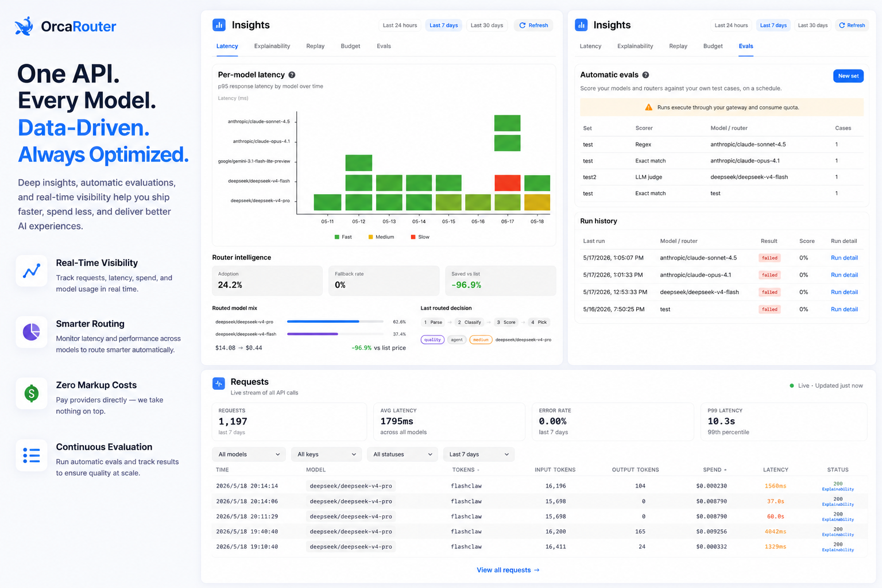Toggle the Fast legend item in latency chart

[x=343, y=237]
